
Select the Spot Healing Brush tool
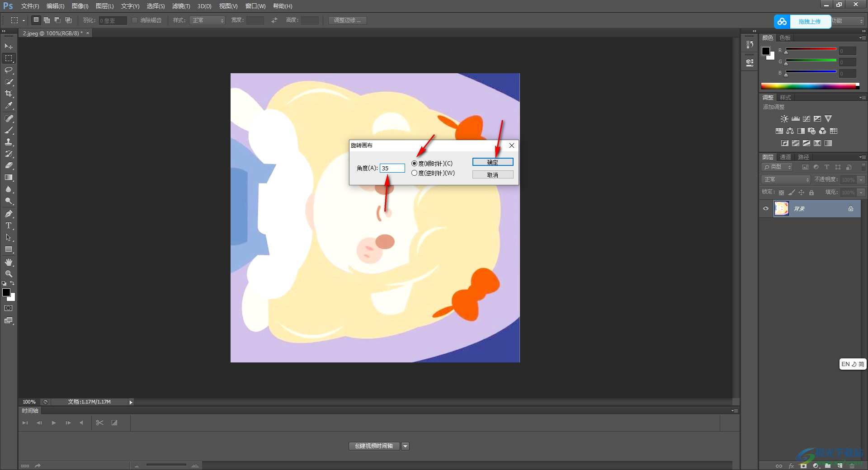(9, 118)
